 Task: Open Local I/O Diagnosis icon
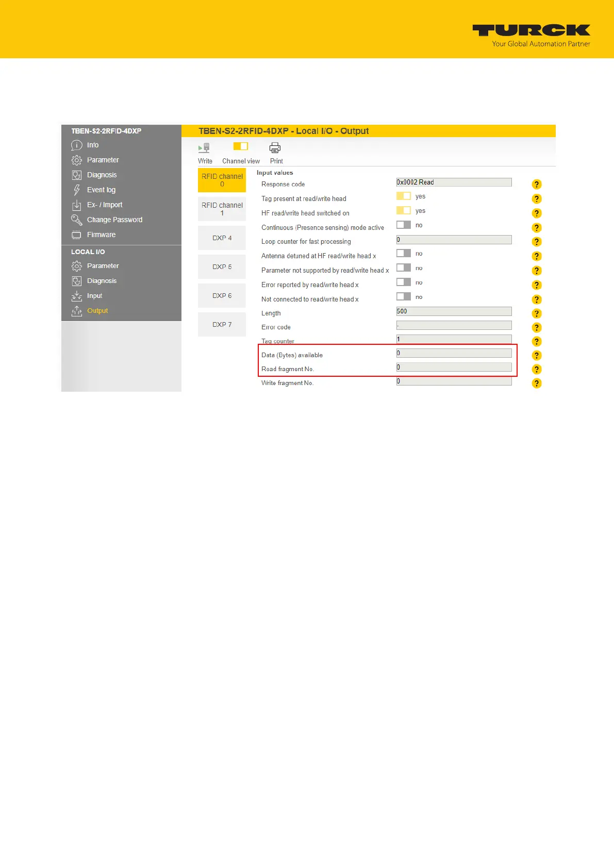77,281
